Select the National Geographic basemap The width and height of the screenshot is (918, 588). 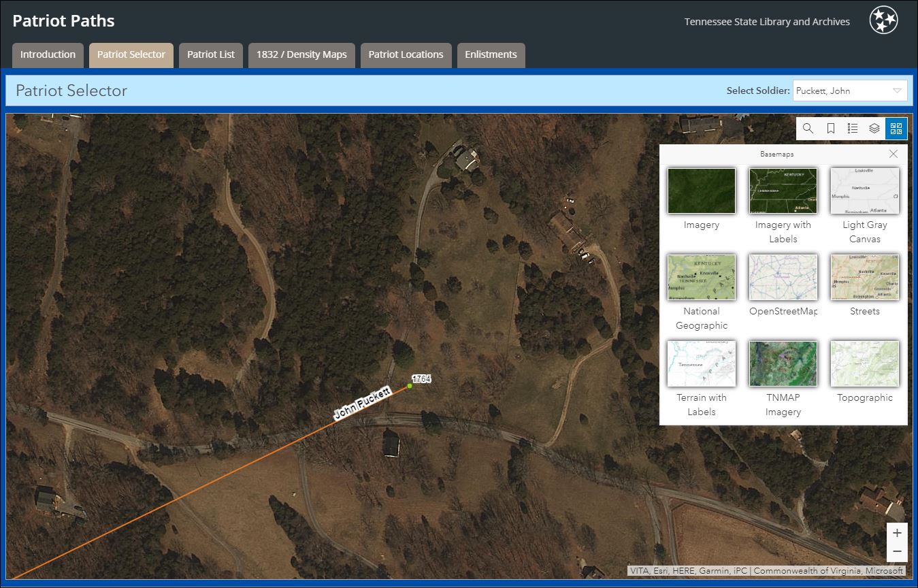(702, 278)
